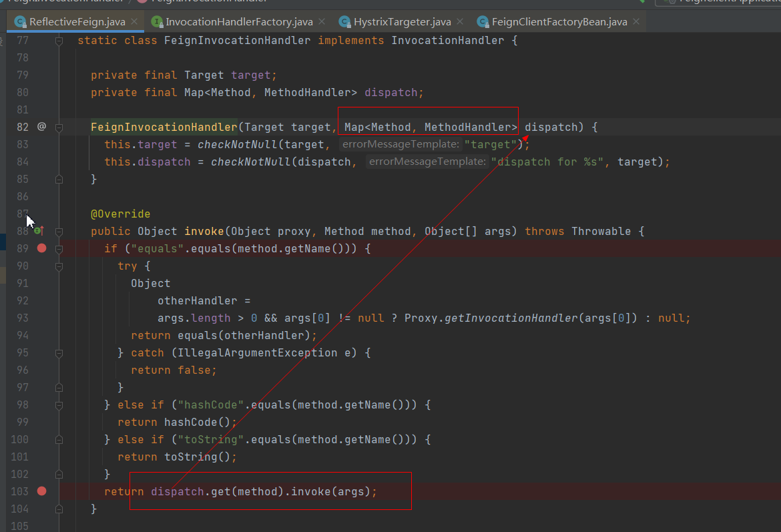Click line number 94 in the gutter

pos(23,335)
